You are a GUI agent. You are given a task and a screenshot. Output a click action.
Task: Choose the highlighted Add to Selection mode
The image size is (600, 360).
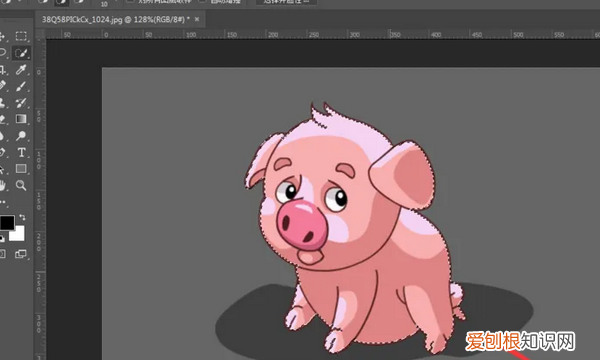pos(61,3)
